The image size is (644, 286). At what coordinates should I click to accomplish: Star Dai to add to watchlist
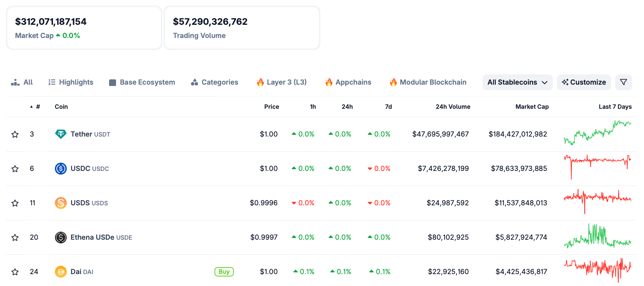coord(15,272)
